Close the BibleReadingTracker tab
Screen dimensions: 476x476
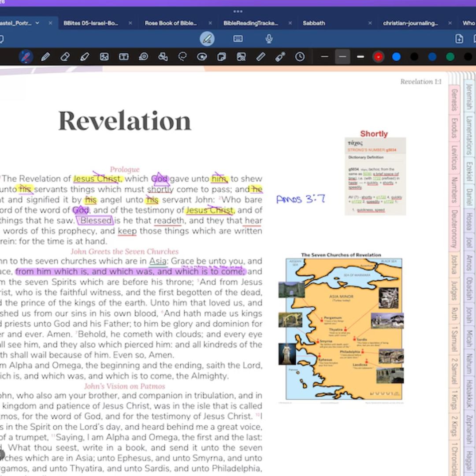pos(290,23)
